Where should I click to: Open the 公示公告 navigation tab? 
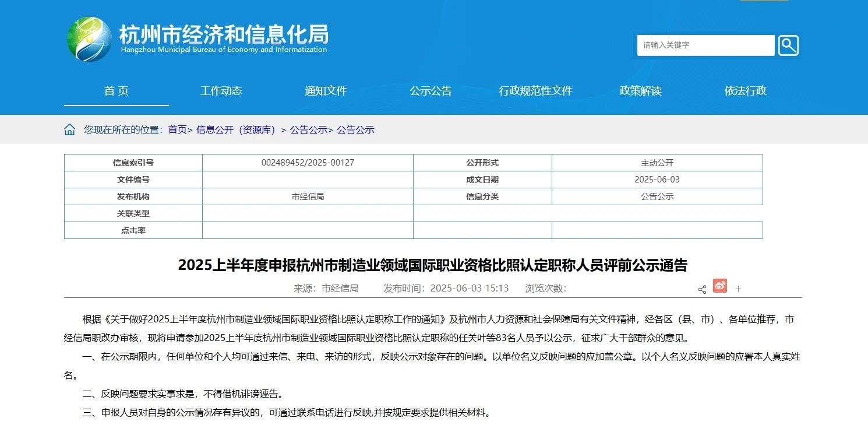(431, 90)
